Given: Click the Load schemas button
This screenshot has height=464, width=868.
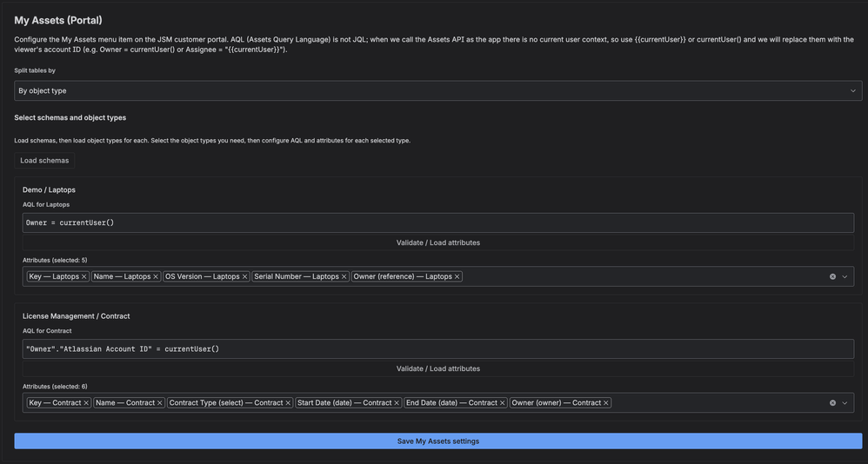Looking at the screenshot, I should coord(44,161).
